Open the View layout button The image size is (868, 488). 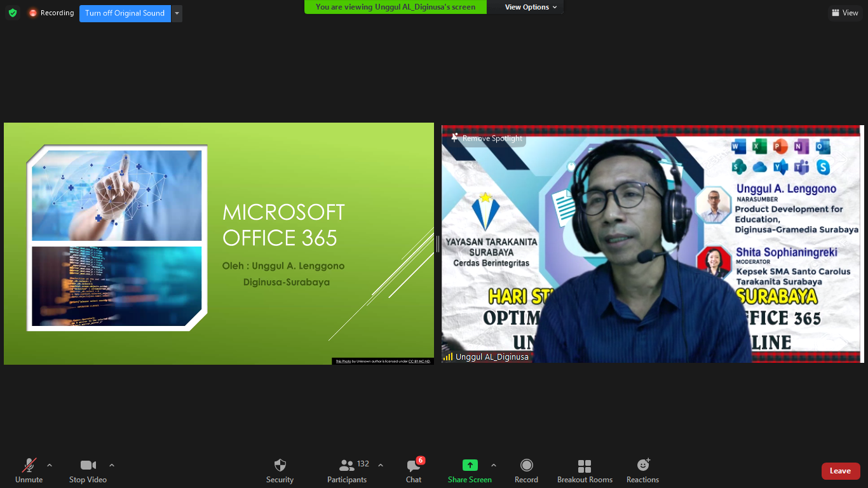coord(844,13)
